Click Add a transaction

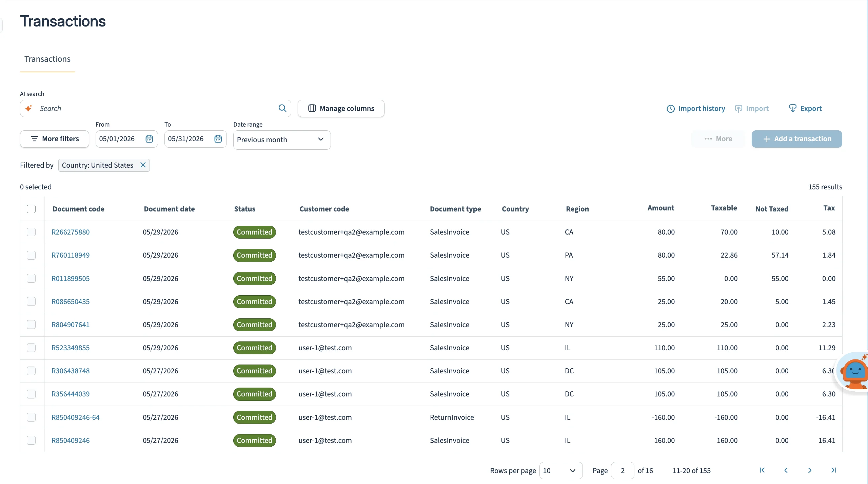tap(797, 139)
